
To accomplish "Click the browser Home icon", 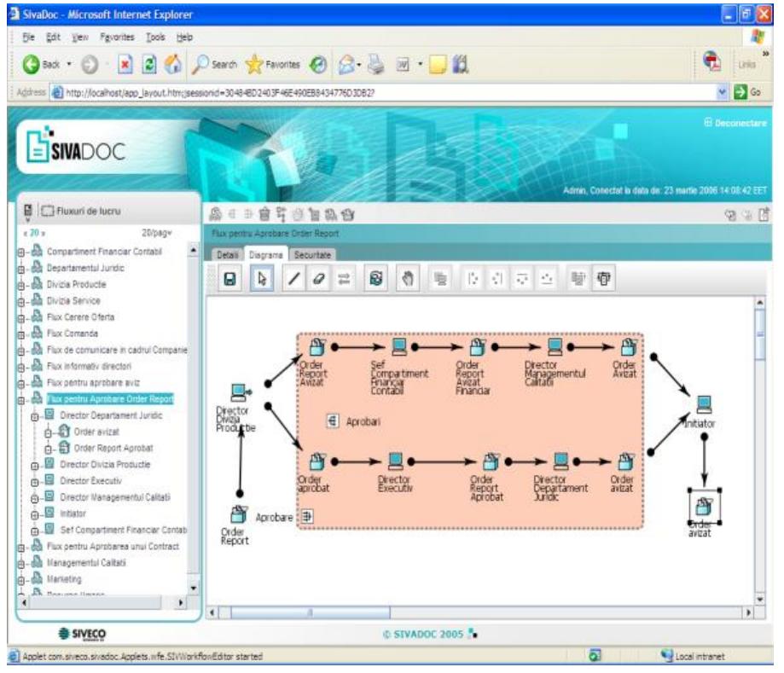I will click(173, 65).
